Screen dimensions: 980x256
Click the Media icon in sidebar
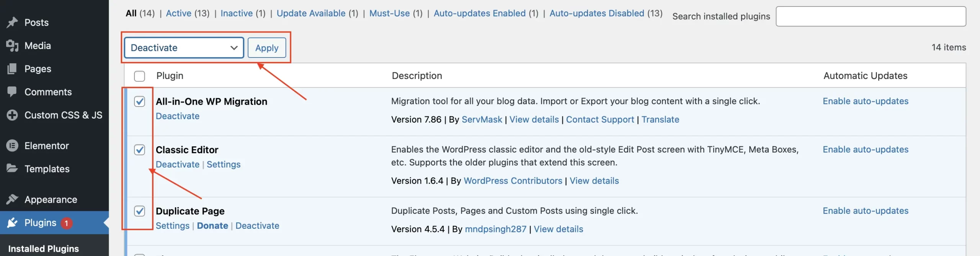[12, 46]
